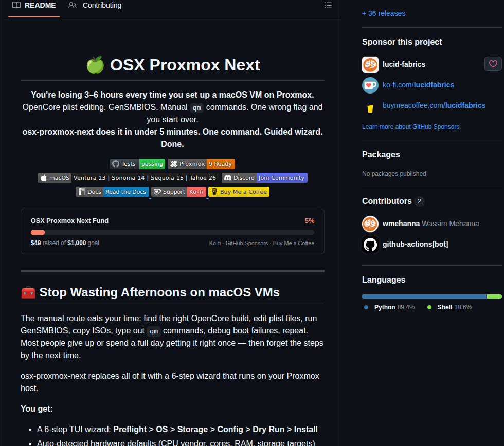
Task: Click the README book icon
Action: pos(16,5)
